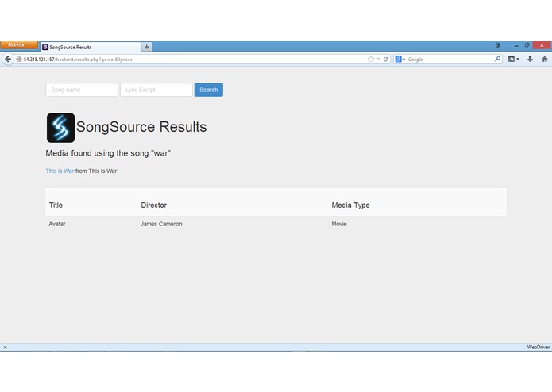Open the URL history dropdown arrow
This screenshot has height=392, width=552.
(x=379, y=60)
